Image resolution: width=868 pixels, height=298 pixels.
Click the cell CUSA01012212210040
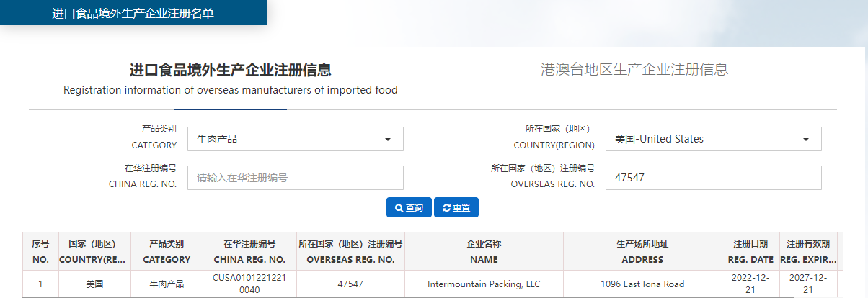coord(249,284)
